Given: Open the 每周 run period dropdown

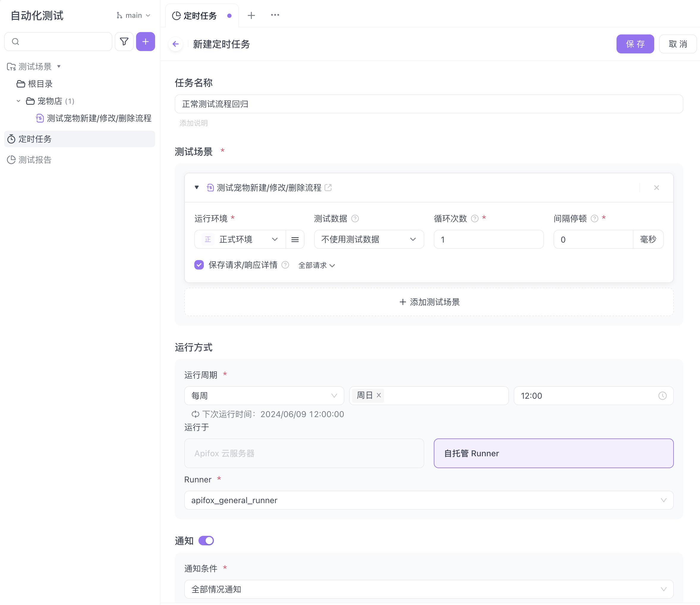Looking at the screenshot, I should (264, 396).
